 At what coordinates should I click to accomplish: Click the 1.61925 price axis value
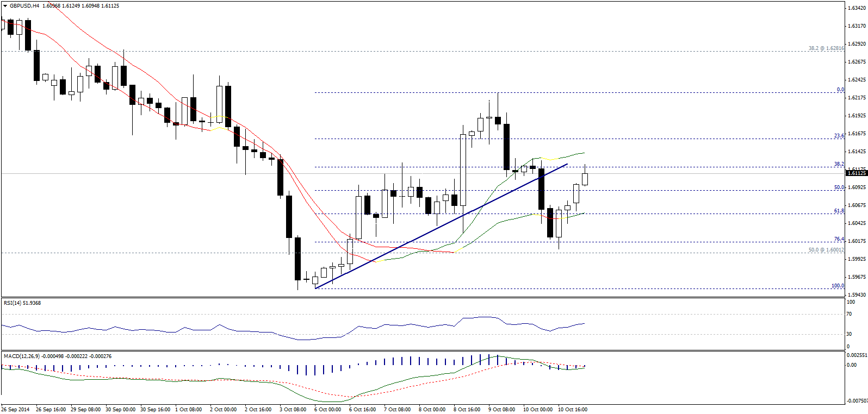point(857,115)
